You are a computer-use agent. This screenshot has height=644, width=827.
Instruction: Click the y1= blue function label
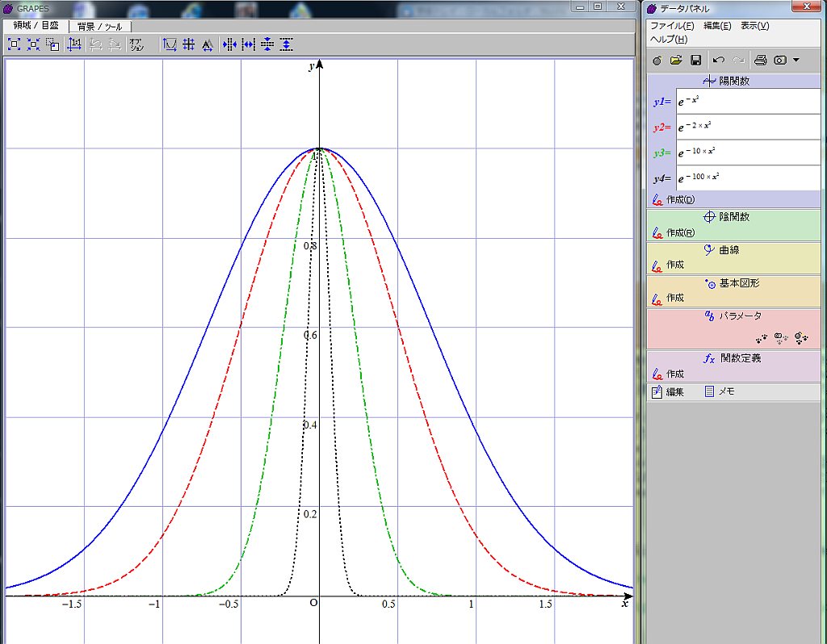(662, 102)
